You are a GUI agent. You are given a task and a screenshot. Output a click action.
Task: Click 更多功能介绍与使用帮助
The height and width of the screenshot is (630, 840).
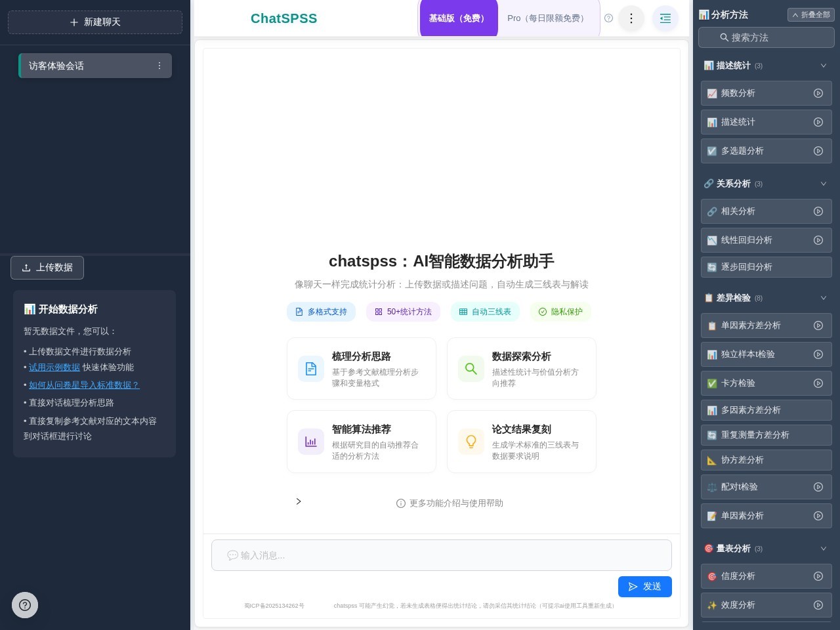pyautogui.click(x=450, y=503)
